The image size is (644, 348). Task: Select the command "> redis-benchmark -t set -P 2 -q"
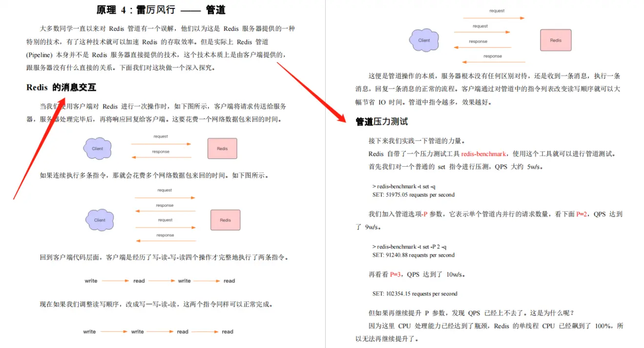(x=409, y=246)
